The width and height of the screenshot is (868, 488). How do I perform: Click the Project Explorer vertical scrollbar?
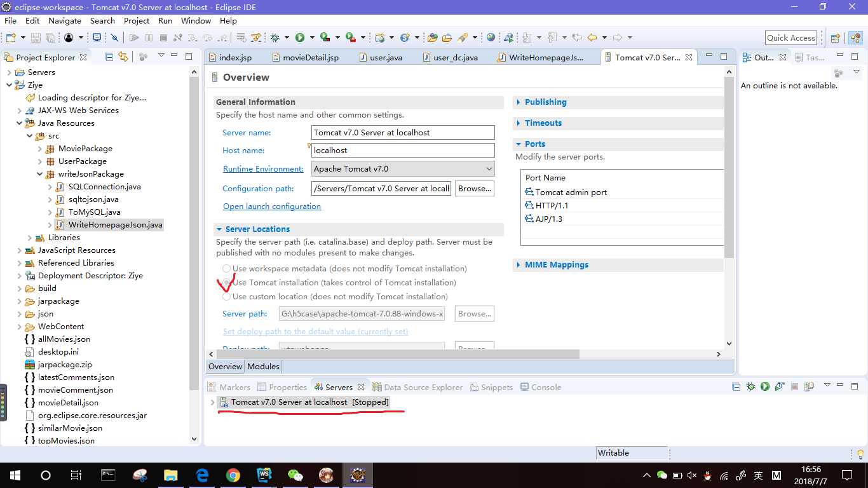[x=194, y=233]
